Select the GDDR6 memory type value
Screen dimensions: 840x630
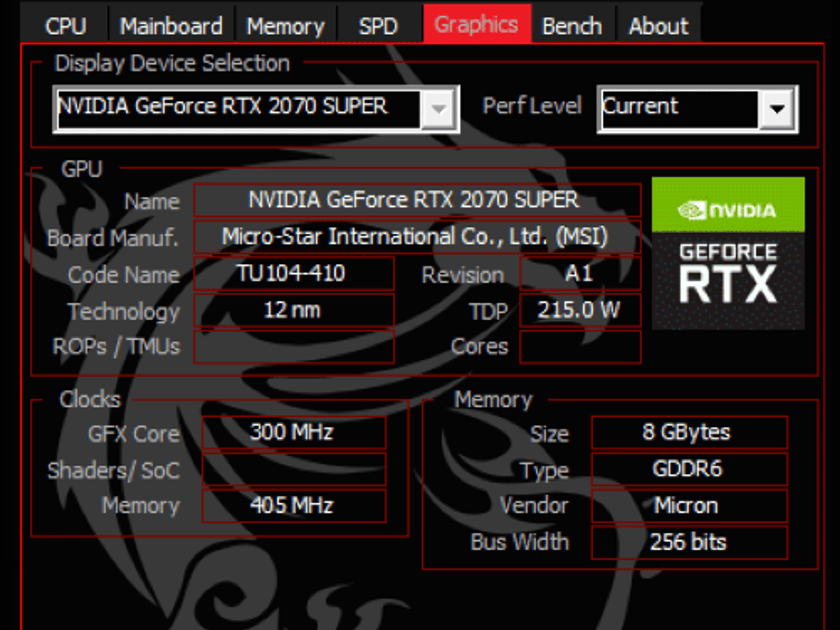pyautogui.click(x=689, y=469)
